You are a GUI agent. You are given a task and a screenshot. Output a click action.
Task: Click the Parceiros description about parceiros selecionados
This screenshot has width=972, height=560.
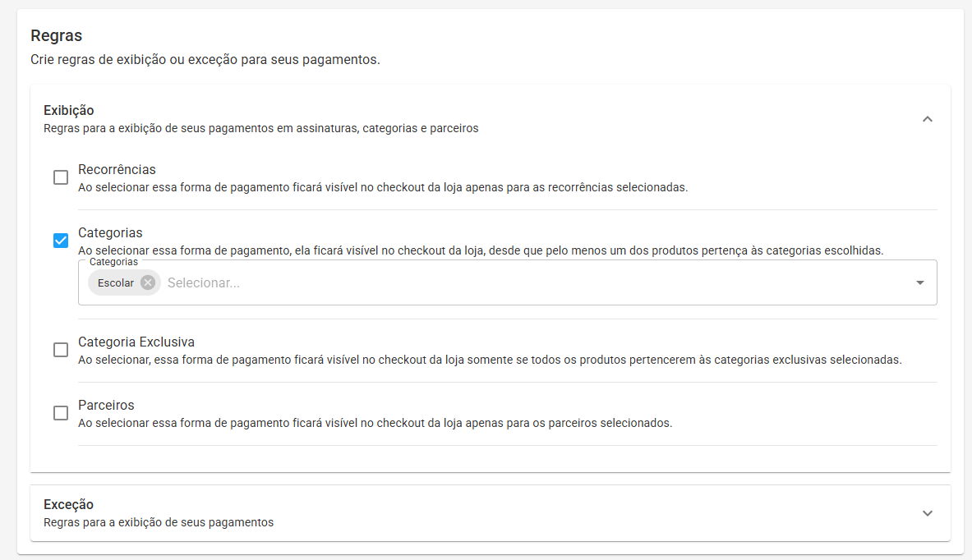click(x=375, y=423)
